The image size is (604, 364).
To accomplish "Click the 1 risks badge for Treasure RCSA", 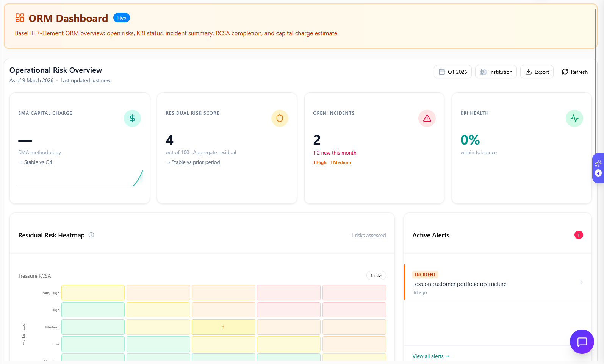I will point(376,275).
